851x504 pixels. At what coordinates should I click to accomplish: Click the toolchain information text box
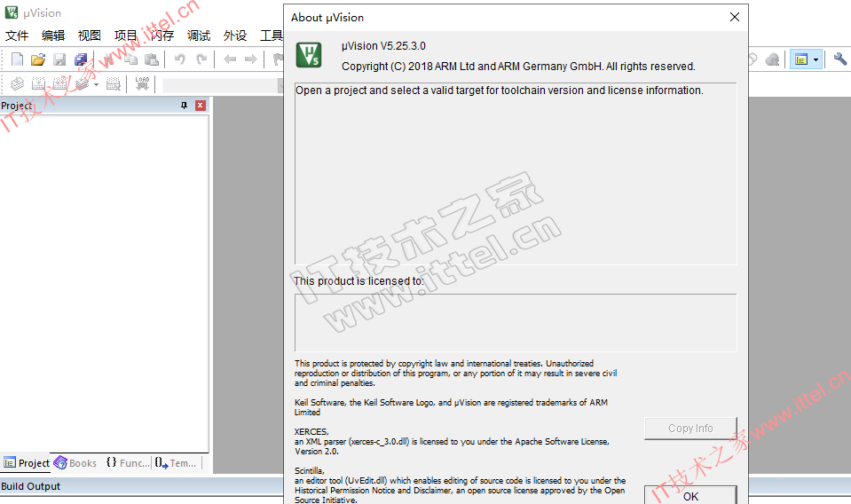coord(516,174)
